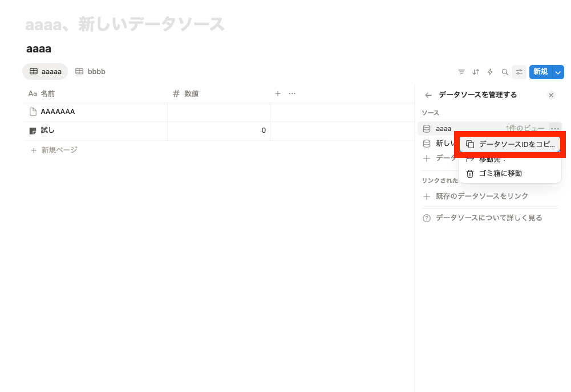
Task: Click 既存のデータソースをリンク
Action: tap(481, 196)
